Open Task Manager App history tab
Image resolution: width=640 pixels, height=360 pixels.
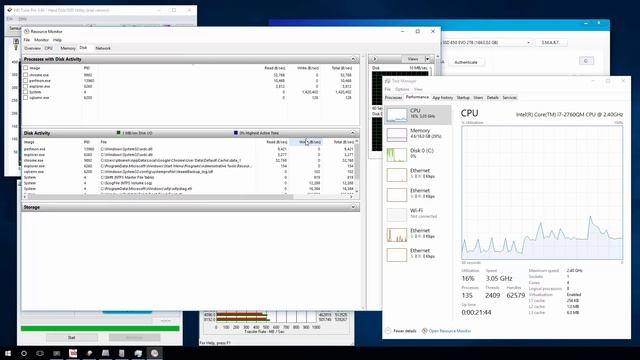(442, 98)
